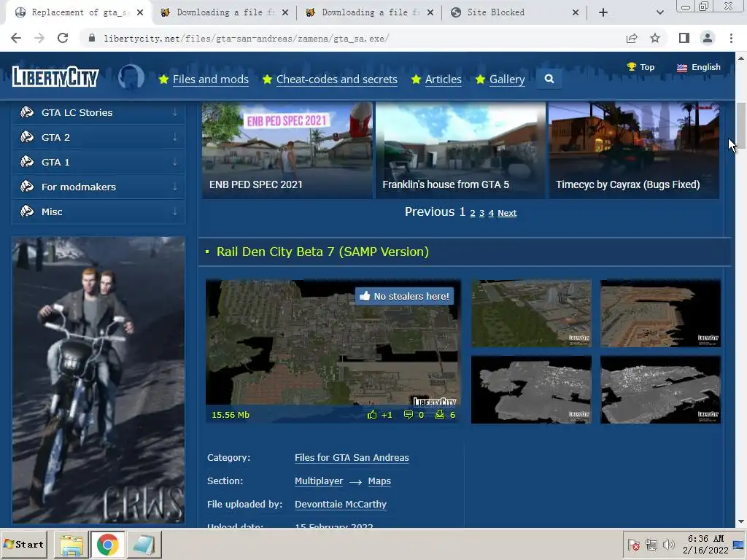
Task: Go to carousel page 3
Action: pos(481,214)
